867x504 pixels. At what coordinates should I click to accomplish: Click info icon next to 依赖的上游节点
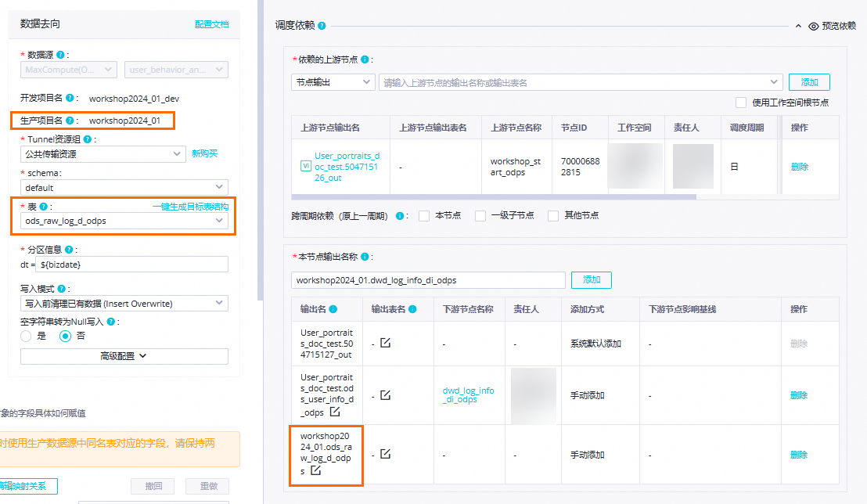pos(365,59)
